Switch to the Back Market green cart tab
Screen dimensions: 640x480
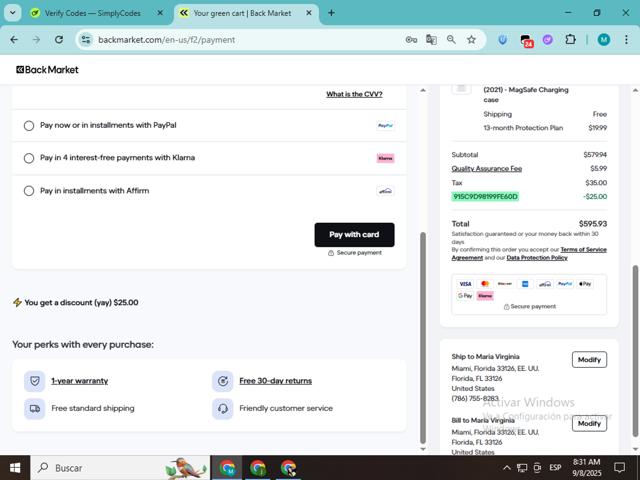coord(242,13)
